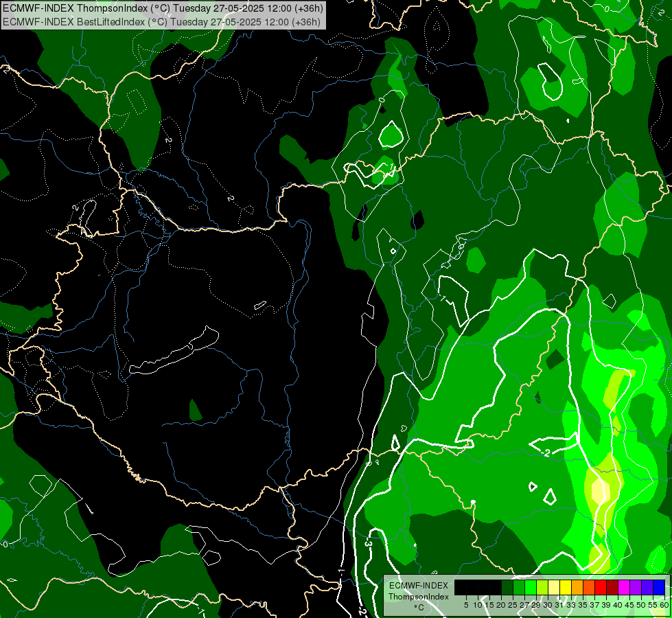The width and height of the screenshot is (672, 618).
Task: Select the dark red 39-40 legend swatch
Action: tap(612, 587)
